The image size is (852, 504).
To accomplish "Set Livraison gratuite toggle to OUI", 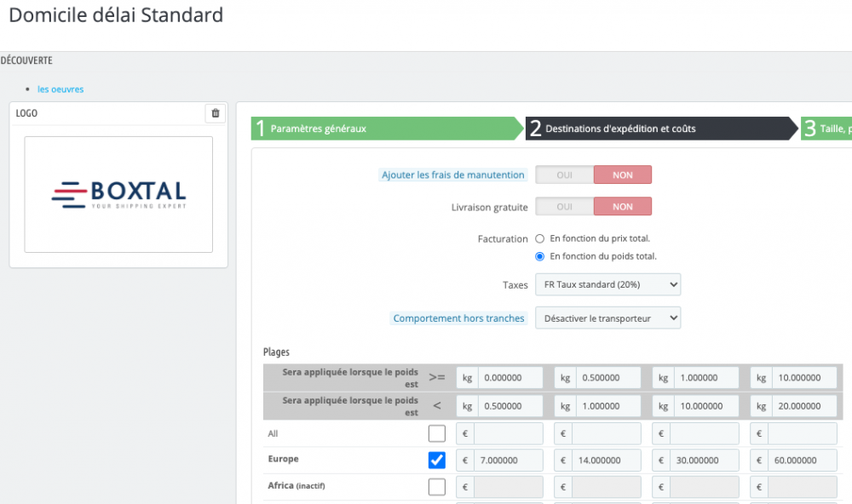I will point(564,207).
